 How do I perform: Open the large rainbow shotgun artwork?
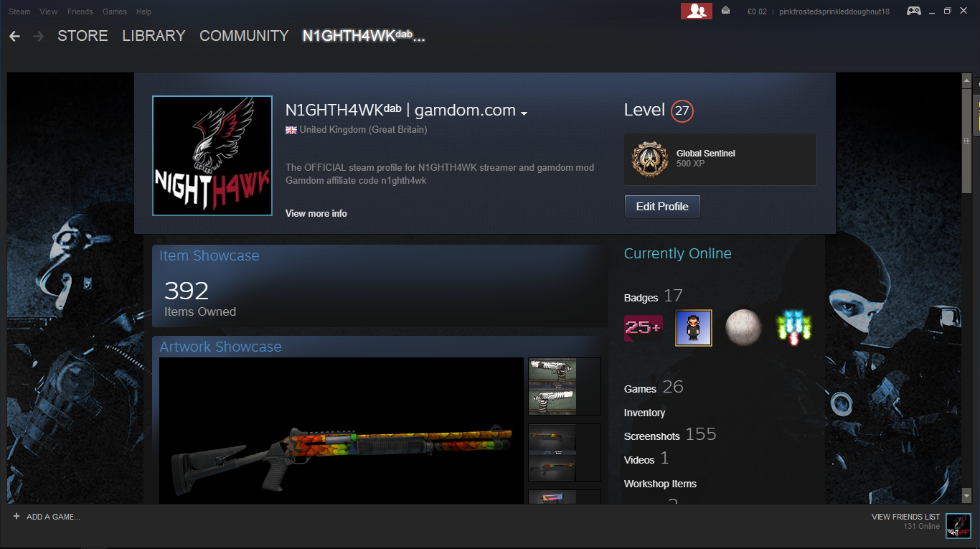341,431
